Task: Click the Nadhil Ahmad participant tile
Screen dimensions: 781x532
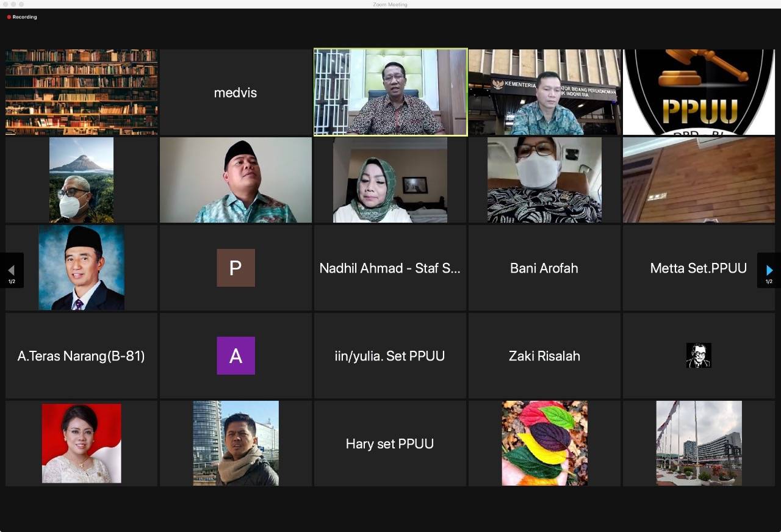Action: (390, 268)
